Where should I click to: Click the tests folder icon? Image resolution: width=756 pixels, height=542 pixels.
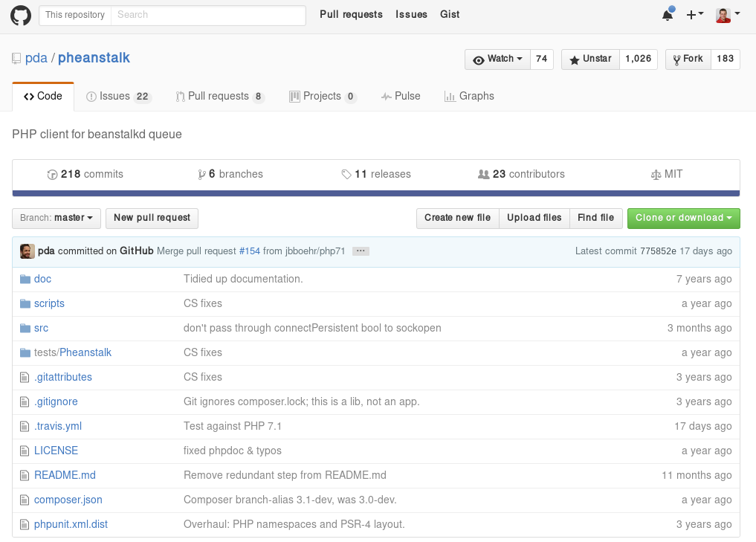point(25,353)
